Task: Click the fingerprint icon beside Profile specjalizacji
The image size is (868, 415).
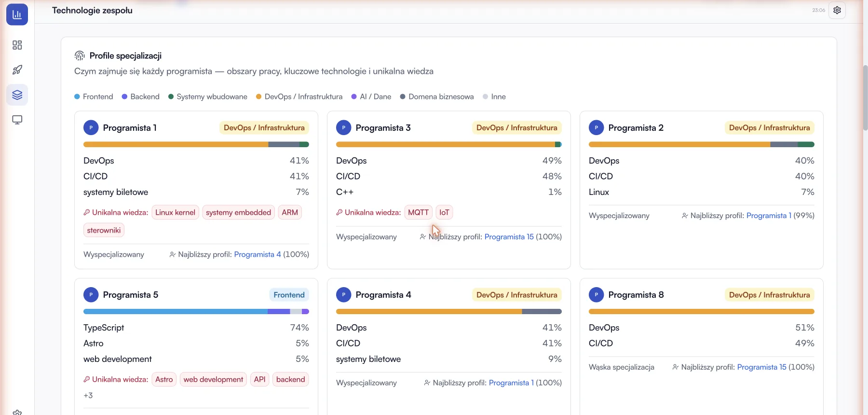Action: 80,56
